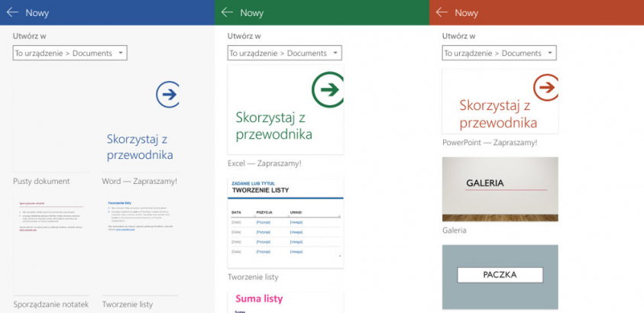644x313 pixels.
Task: Click the blue Skorzystaj z przewodnika text in Word
Action: coord(141,147)
